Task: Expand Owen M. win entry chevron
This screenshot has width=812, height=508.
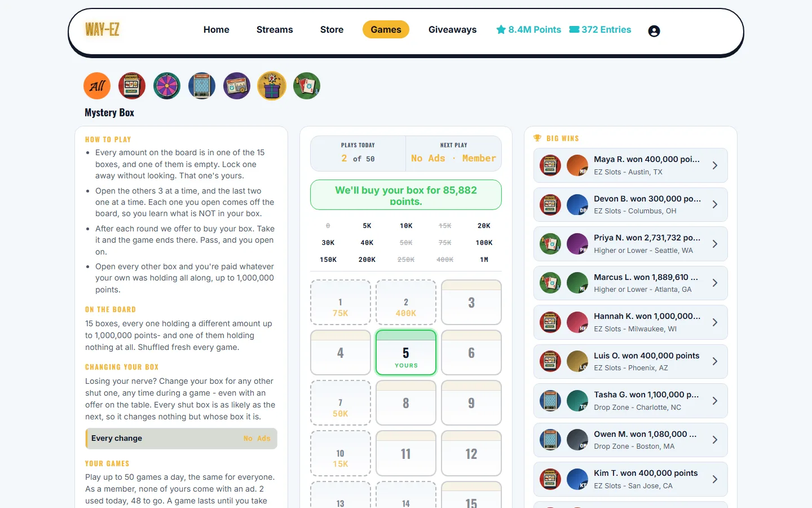Action: 715,440
